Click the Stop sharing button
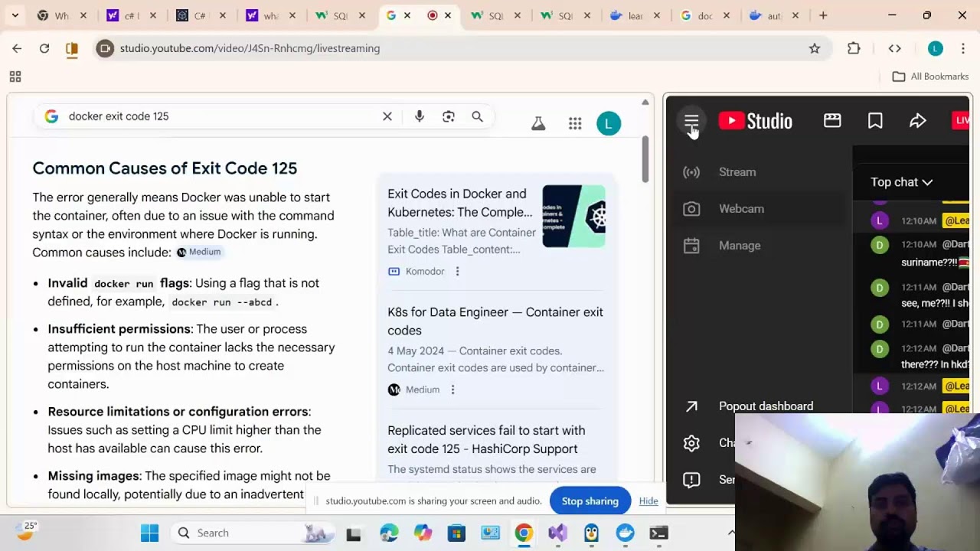 click(590, 501)
